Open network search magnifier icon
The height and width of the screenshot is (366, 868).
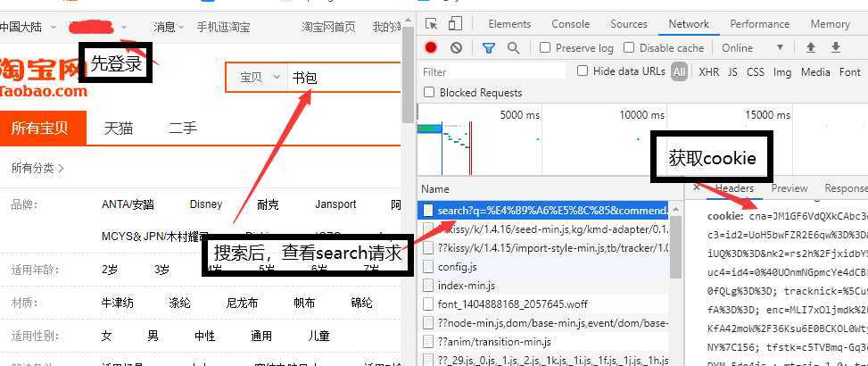point(513,48)
